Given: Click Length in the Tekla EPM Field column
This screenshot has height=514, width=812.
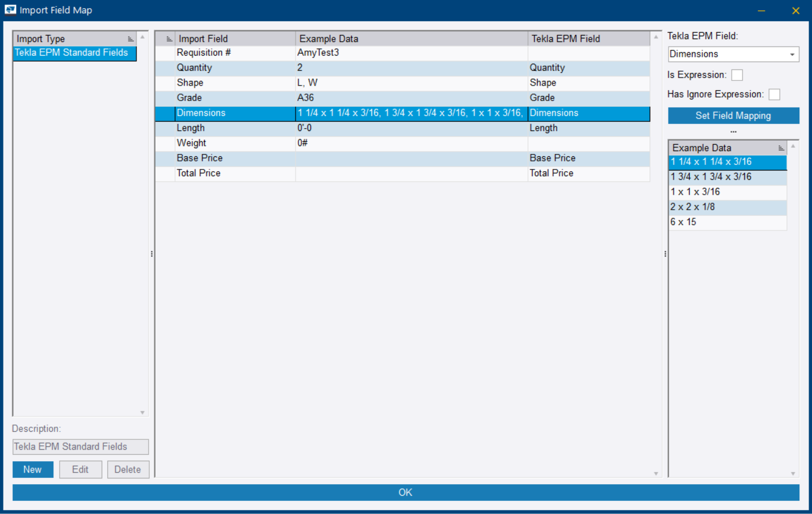Looking at the screenshot, I should [589, 128].
